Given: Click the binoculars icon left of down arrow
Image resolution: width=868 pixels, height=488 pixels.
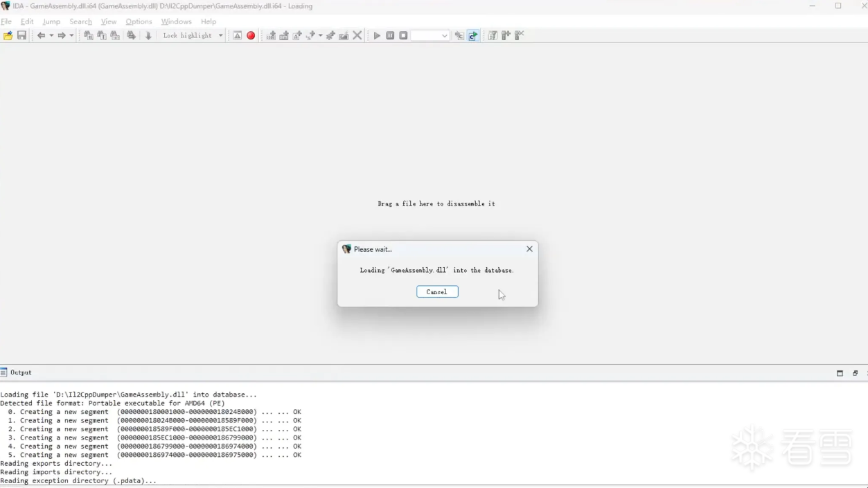Looking at the screenshot, I should (x=132, y=35).
